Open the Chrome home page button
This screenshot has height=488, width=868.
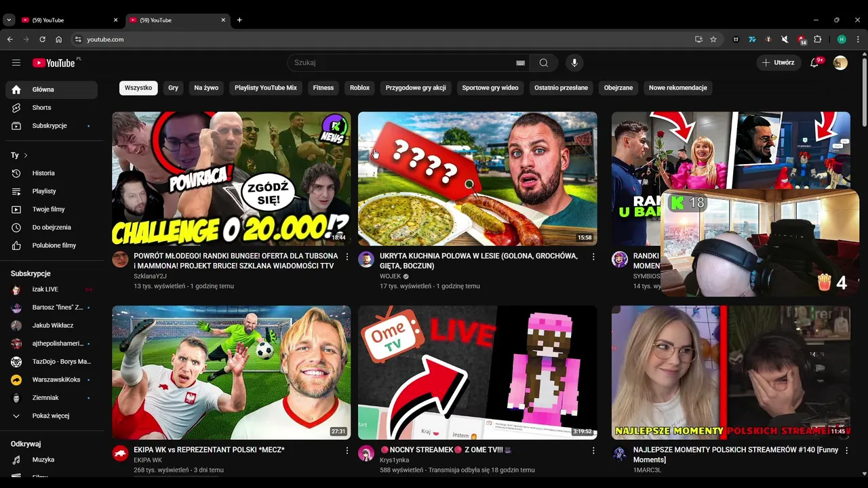(58, 39)
